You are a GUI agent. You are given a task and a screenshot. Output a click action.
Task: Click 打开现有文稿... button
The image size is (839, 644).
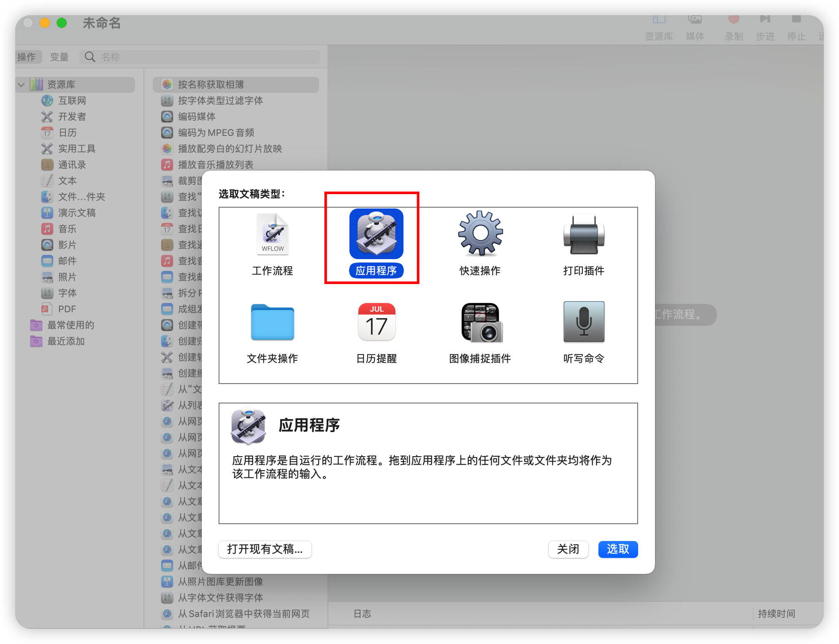(x=265, y=549)
